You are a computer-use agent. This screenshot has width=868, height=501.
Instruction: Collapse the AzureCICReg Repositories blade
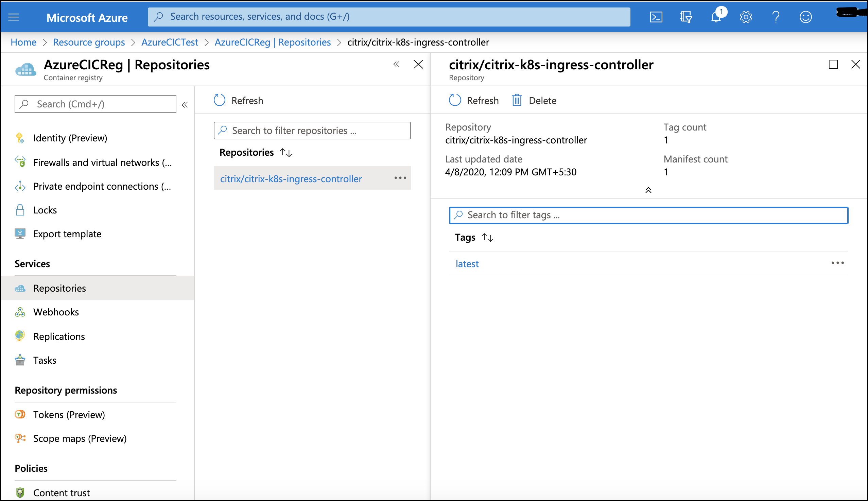coord(396,64)
